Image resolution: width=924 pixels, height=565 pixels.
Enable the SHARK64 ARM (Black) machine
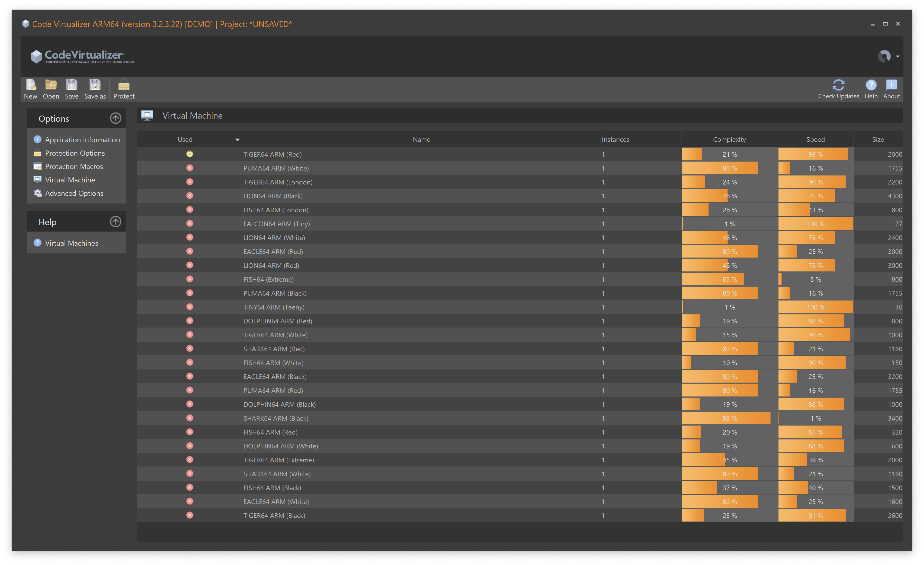pyautogui.click(x=190, y=418)
